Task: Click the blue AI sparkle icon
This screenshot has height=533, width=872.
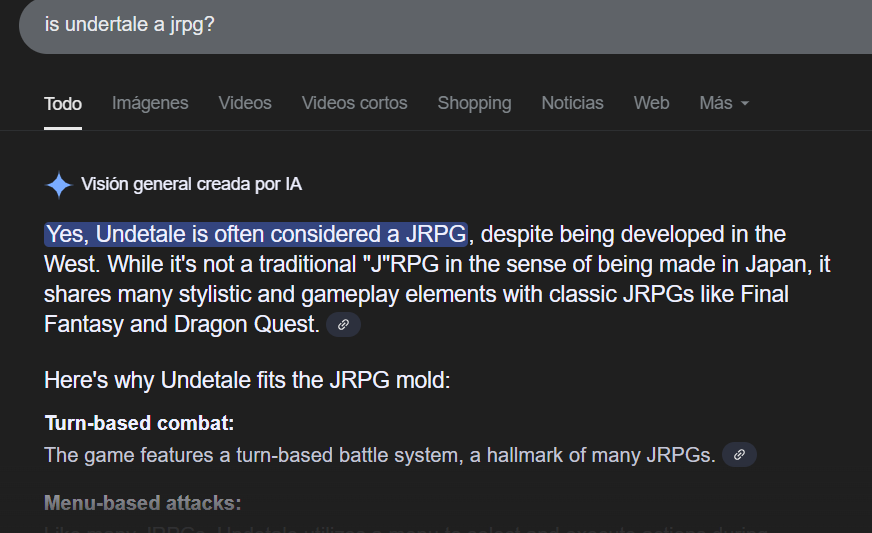Action: pos(59,185)
